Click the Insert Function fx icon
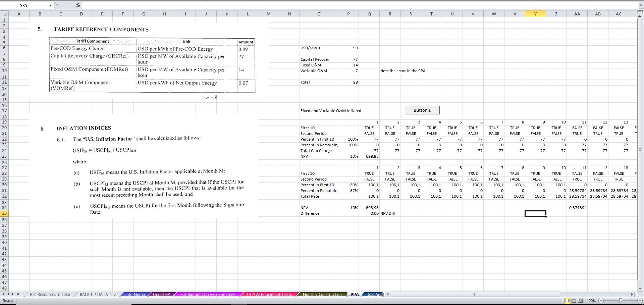644x305 pixels. 78,5
